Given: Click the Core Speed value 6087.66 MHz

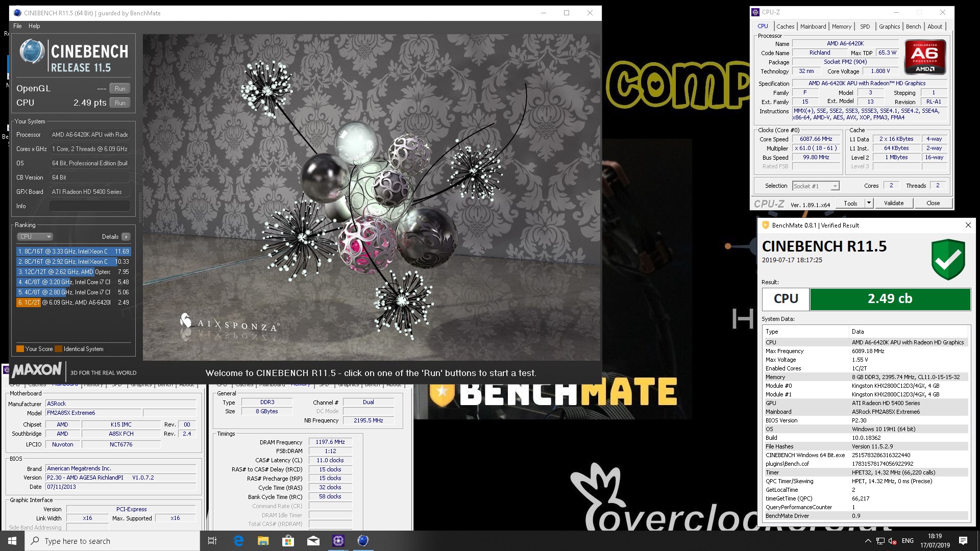Looking at the screenshot, I should (x=816, y=139).
